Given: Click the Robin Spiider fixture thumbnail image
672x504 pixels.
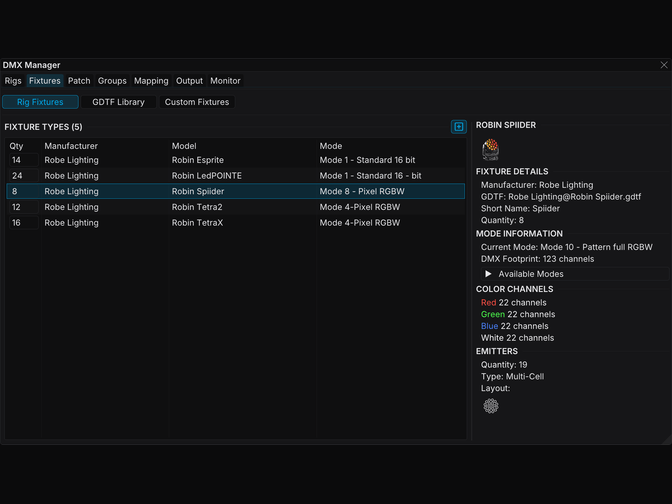Looking at the screenshot, I should click(490, 149).
